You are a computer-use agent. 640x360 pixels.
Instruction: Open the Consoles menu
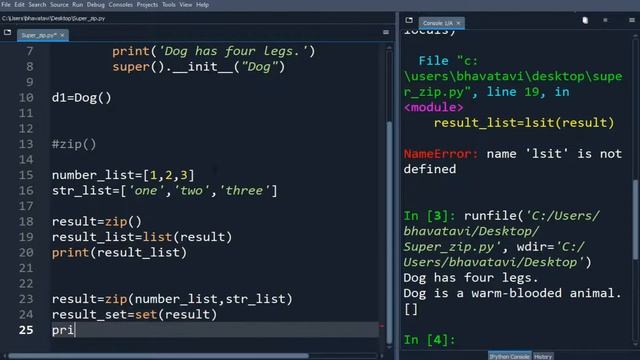pos(120,4)
